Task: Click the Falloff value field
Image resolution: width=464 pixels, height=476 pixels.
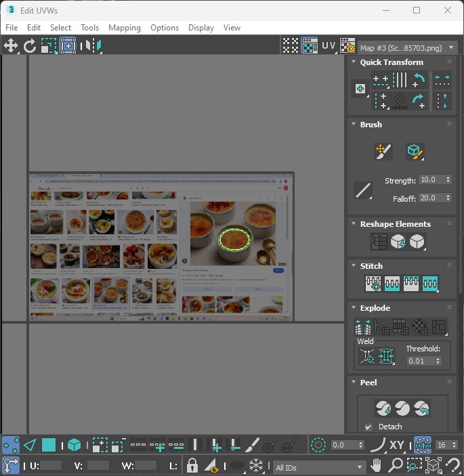Action: pyautogui.click(x=431, y=198)
